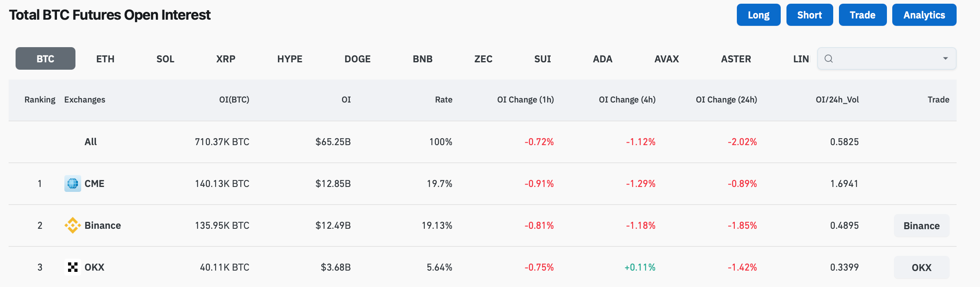Select the ZEC coin tab
Image resolution: width=980 pixels, height=287 pixels.
(483, 59)
